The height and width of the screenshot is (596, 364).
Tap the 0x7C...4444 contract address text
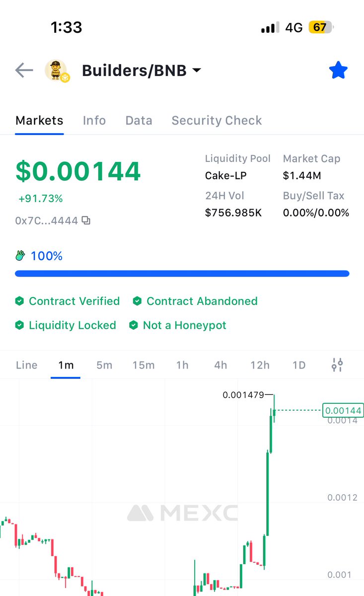(47, 221)
